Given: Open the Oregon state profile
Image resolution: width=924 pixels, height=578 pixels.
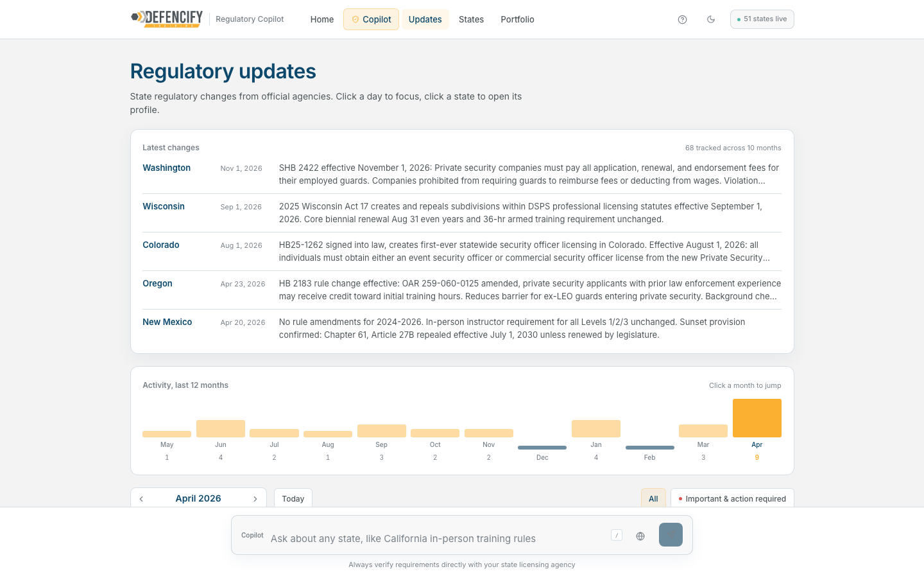Looking at the screenshot, I should [157, 283].
